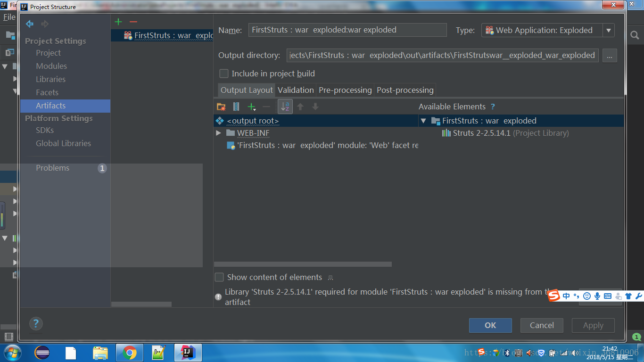
Task: Click the forward navigation arrow
Action: (45, 24)
